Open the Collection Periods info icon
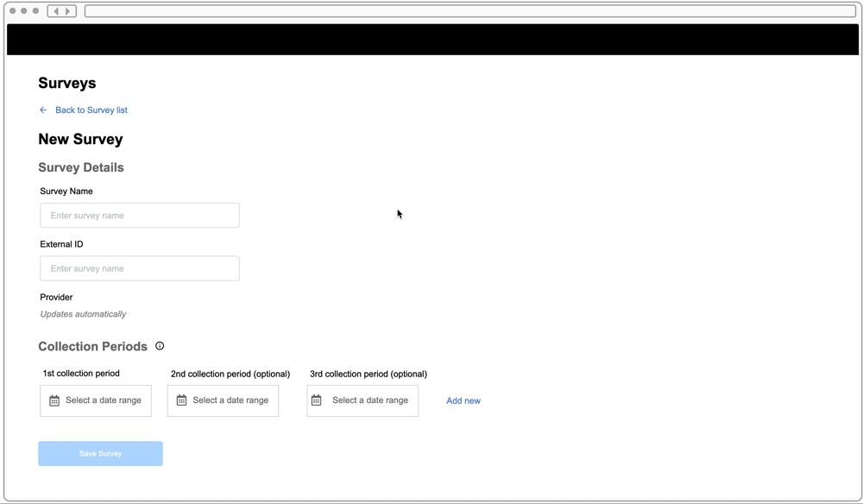The height and width of the screenshot is (504, 863). tap(160, 346)
